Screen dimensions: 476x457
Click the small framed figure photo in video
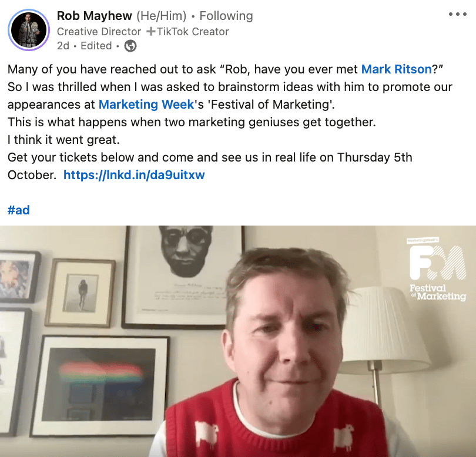click(81, 293)
